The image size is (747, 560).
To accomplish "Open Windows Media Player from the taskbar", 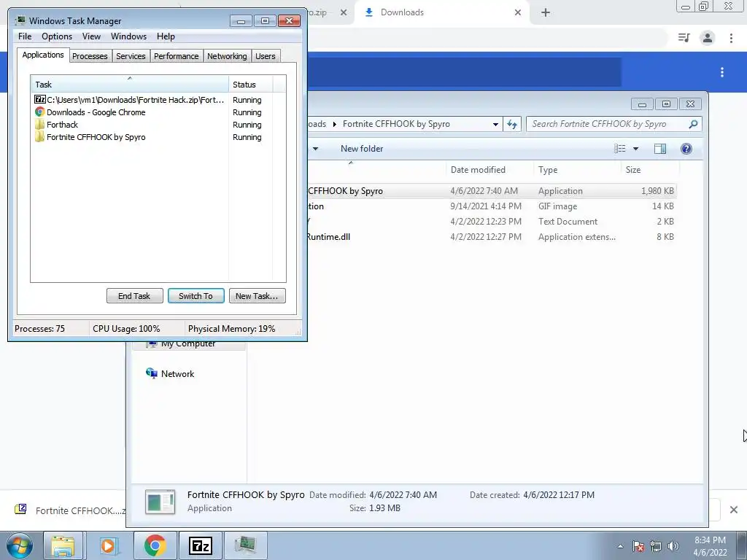I will (x=108, y=545).
